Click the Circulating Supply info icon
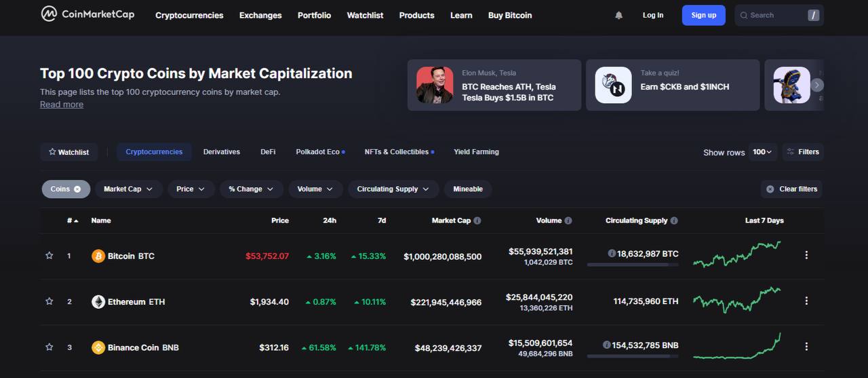The image size is (868, 378). point(674,221)
